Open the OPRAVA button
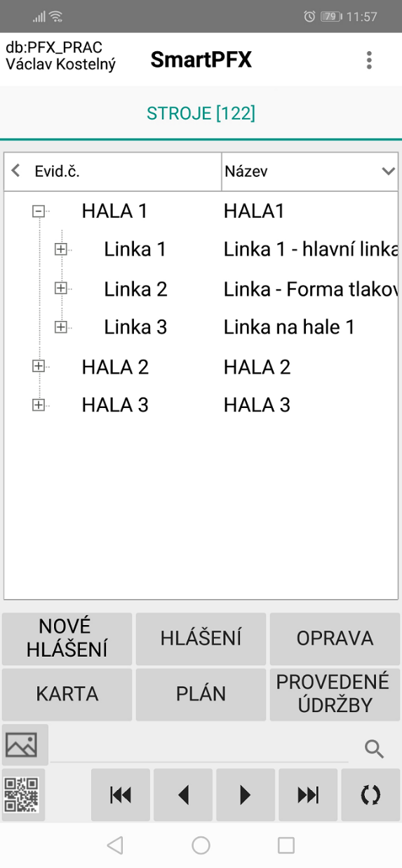402x868 pixels. click(x=335, y=638)
